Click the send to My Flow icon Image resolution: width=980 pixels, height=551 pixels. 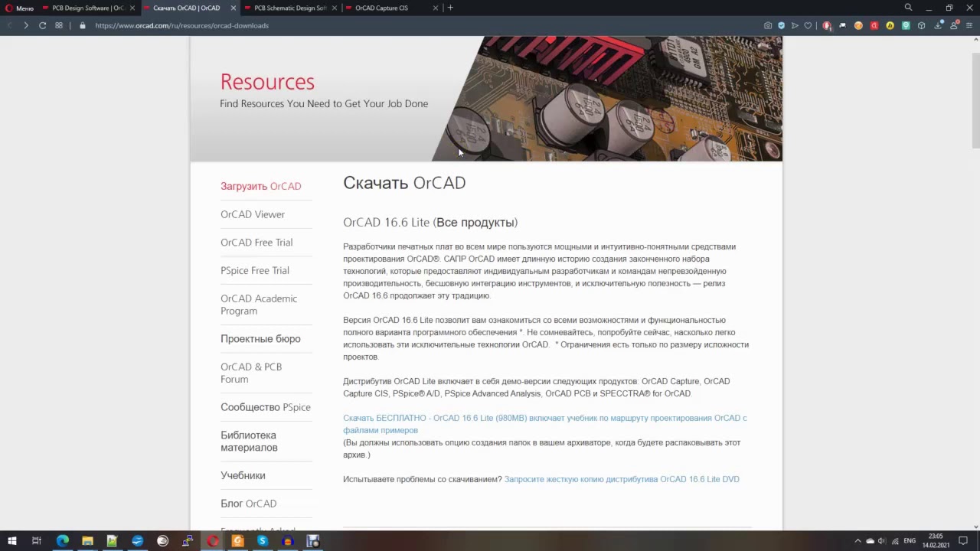(795, 25)
